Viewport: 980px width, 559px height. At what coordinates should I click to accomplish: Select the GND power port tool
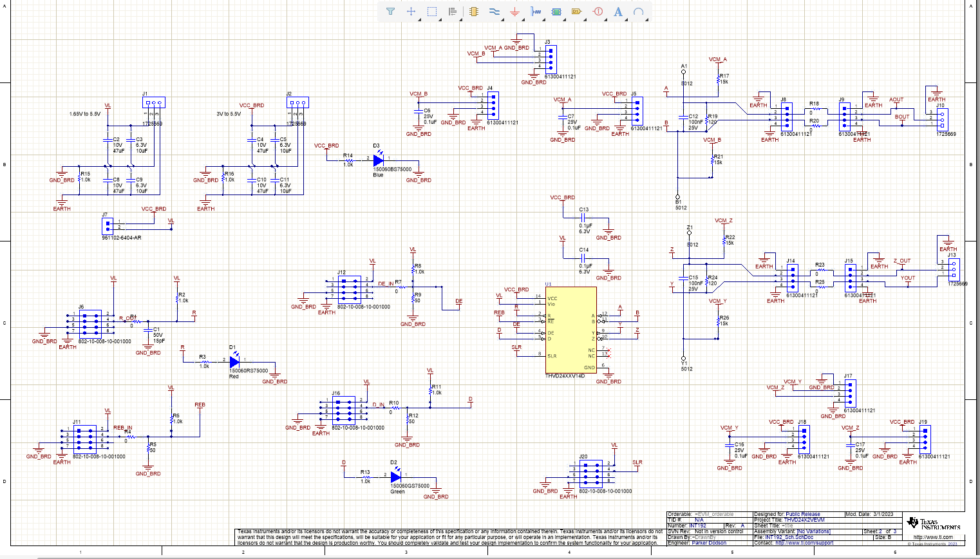(x=515, y=11)
